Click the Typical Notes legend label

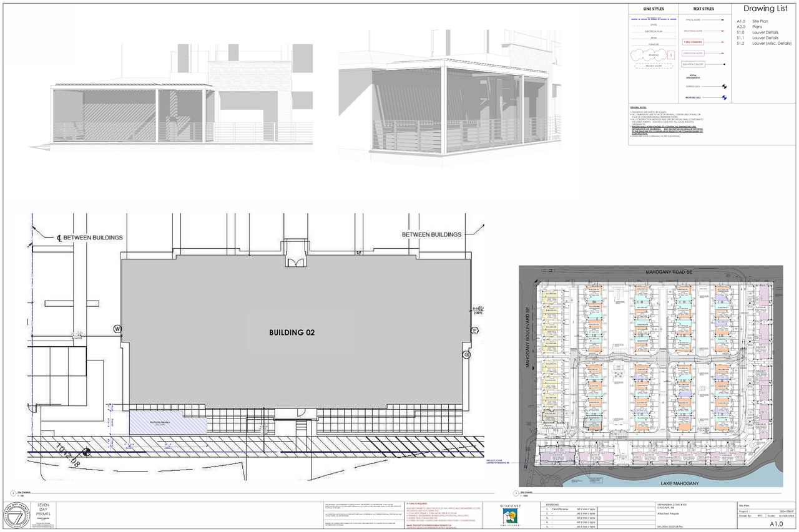coord(693,20)
